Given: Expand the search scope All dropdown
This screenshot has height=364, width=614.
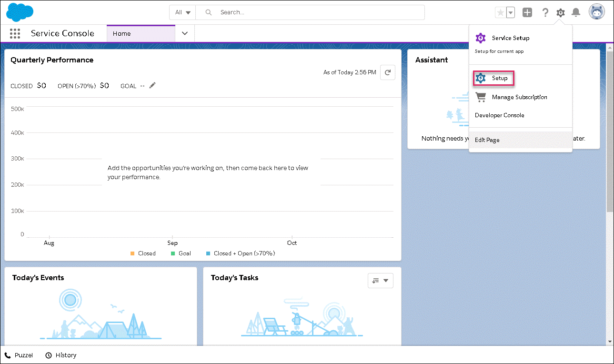Looking at the screenshot, I should tap(182, 12).
